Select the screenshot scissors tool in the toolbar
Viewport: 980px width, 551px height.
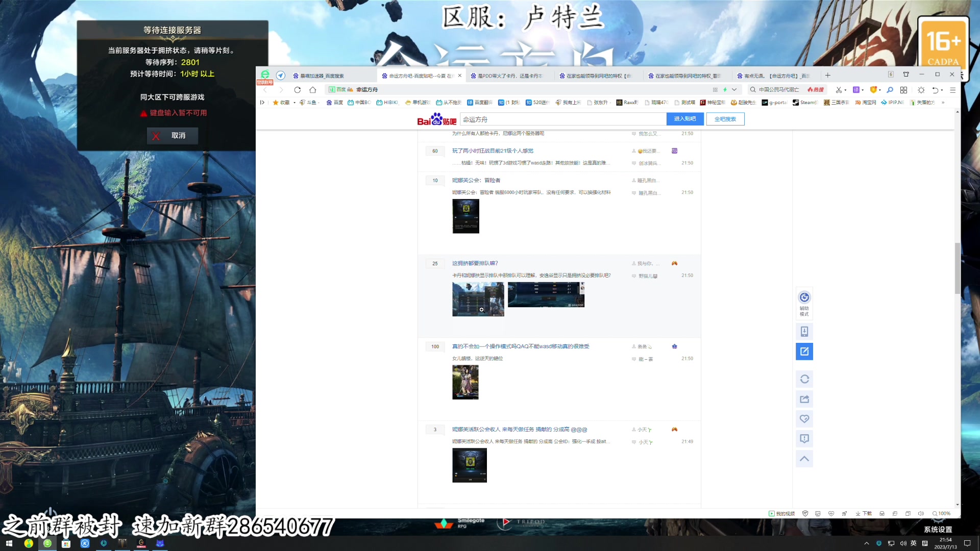tap(839, 90)
